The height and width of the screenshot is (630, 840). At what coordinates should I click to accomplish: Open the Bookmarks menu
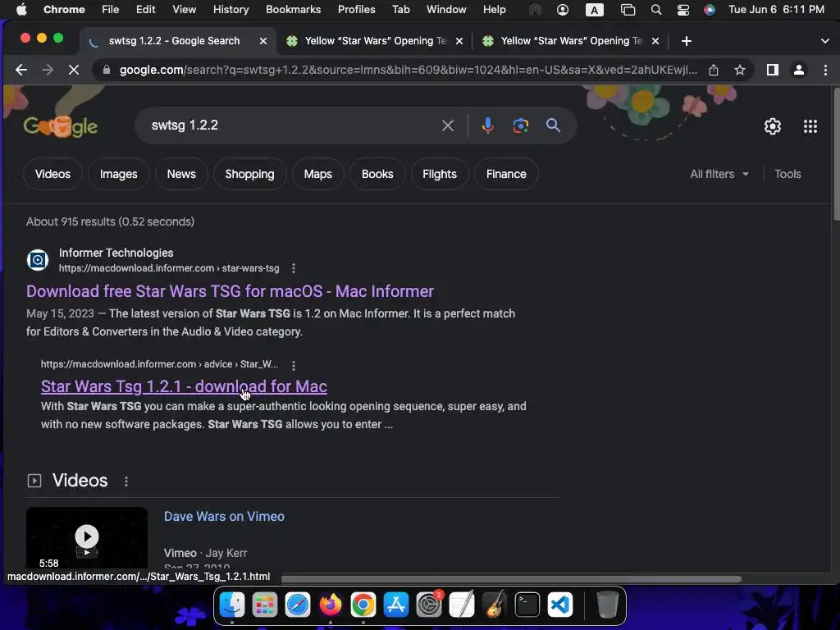coord(293,9)
